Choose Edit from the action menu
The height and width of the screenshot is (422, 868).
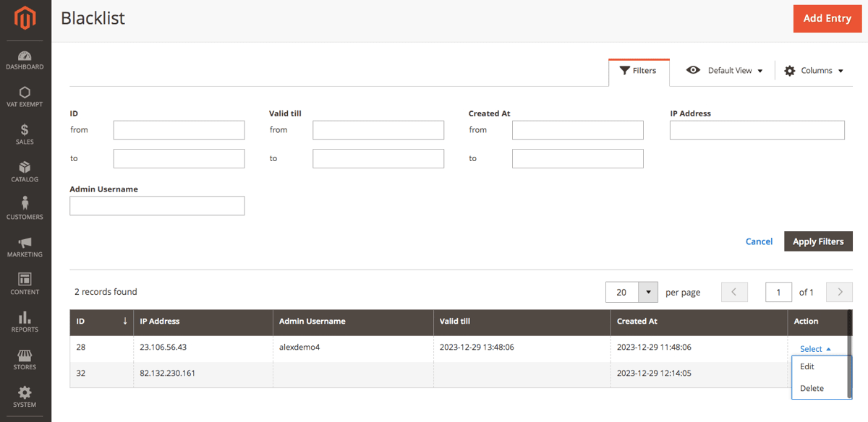(807, 366)
